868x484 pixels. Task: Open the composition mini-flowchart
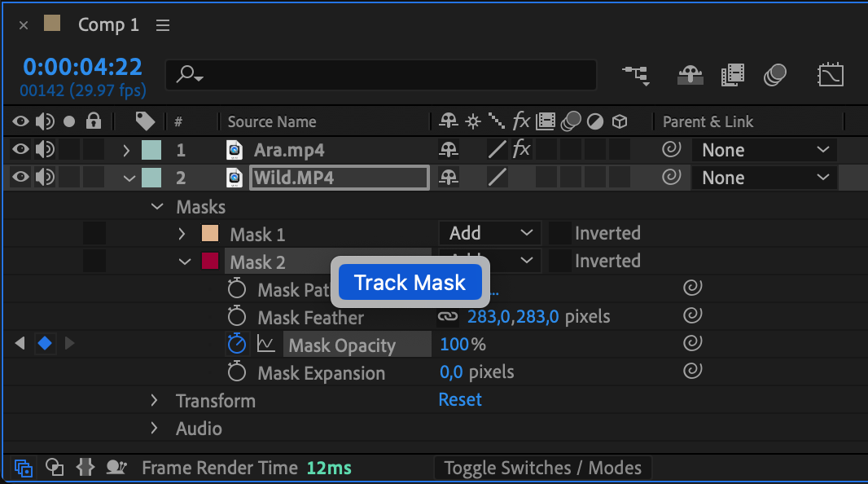coord(636,76)
